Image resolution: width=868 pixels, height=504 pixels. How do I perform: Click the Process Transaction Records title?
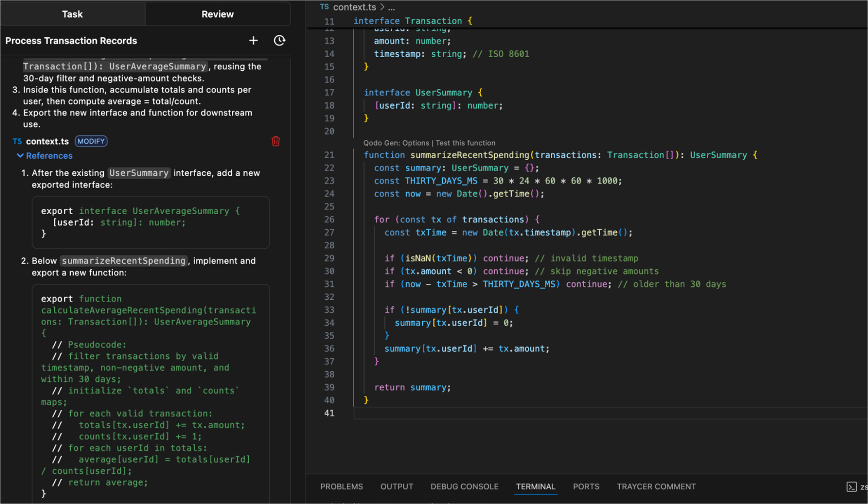(71, 41)
